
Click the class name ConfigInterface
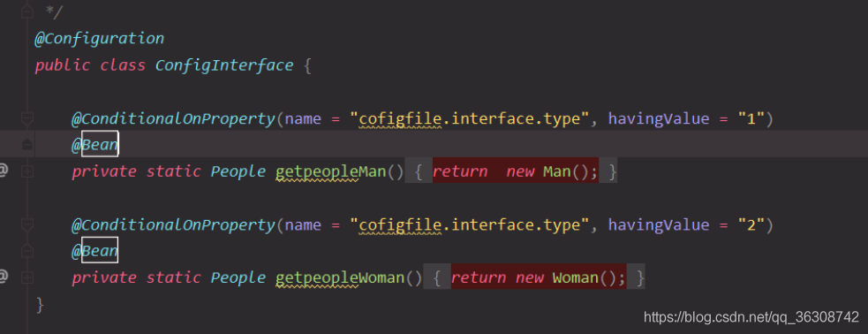tap(224, 66)
